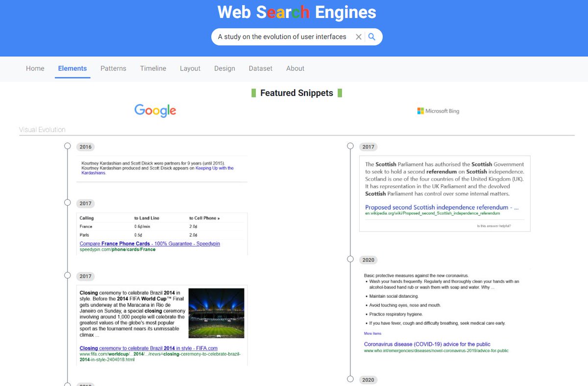Click 'Practice respiratory hygiene.' bullet text
The height and width of the screenshot is (386, 588).
click(x=396, y=314)
